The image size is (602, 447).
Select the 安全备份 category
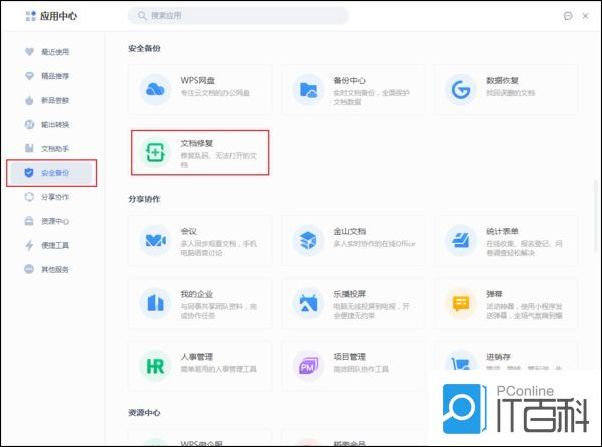[x=51, y=173]
